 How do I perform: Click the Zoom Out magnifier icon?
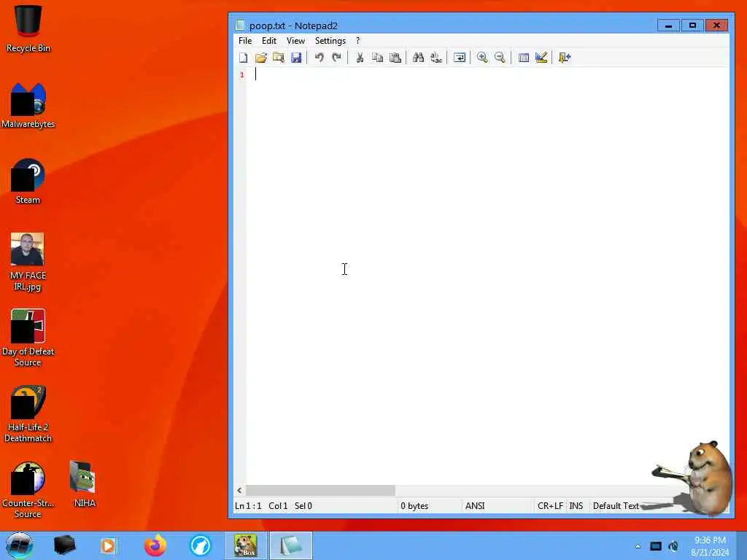[500, 58]
